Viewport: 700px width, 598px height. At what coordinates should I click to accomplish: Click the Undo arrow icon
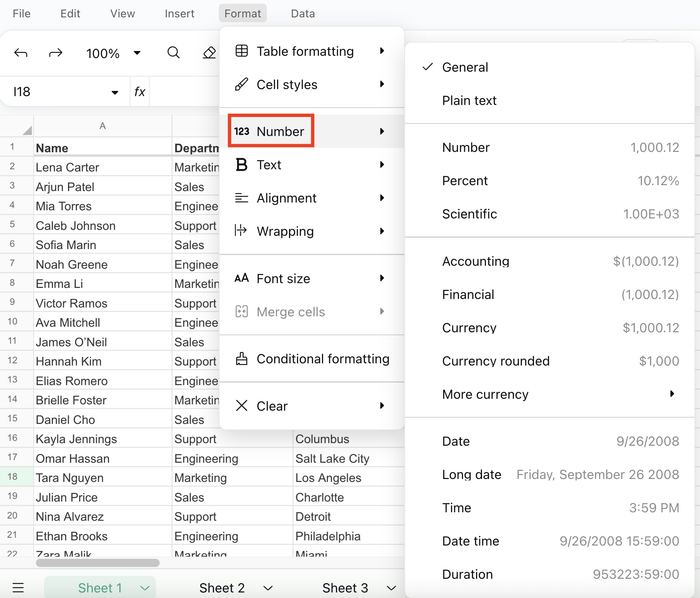pyautogui.click(x=21, y=52)
